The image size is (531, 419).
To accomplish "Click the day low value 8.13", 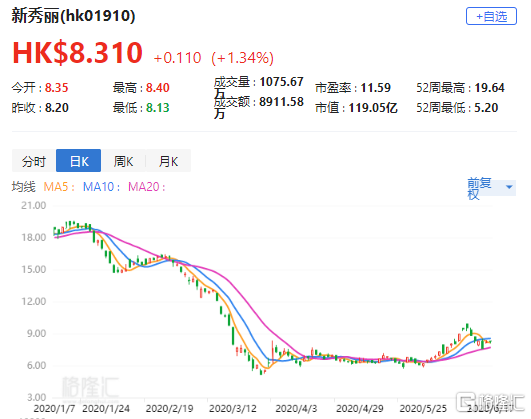I will [158, 108].
